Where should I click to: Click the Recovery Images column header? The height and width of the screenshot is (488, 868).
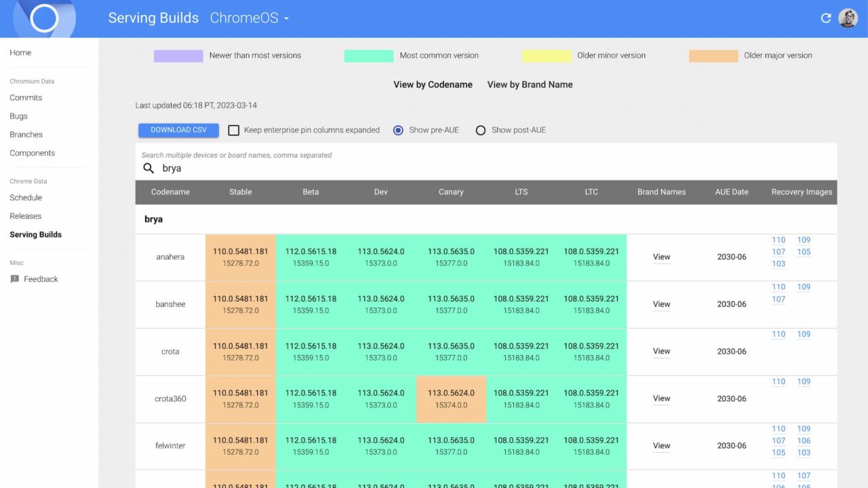802,192
